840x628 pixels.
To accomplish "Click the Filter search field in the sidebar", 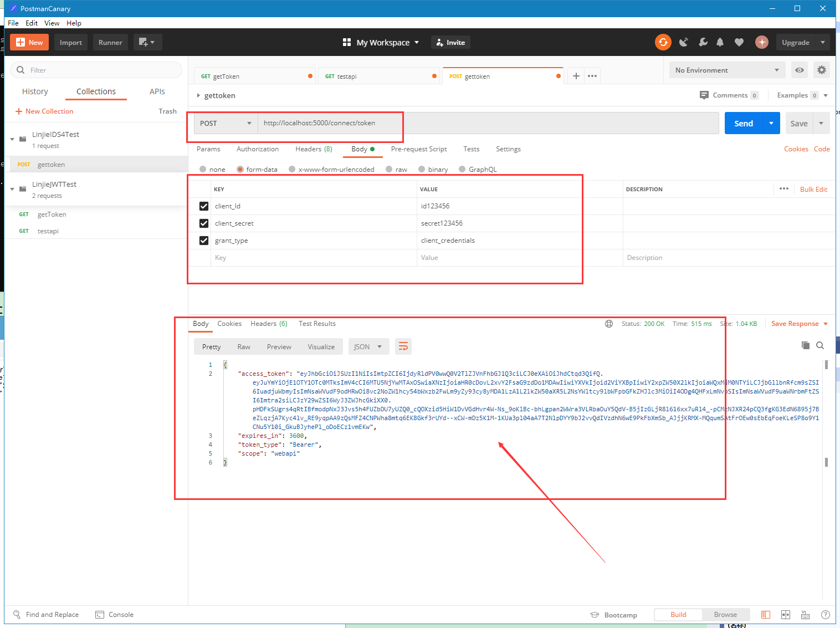I will point(94,70).
